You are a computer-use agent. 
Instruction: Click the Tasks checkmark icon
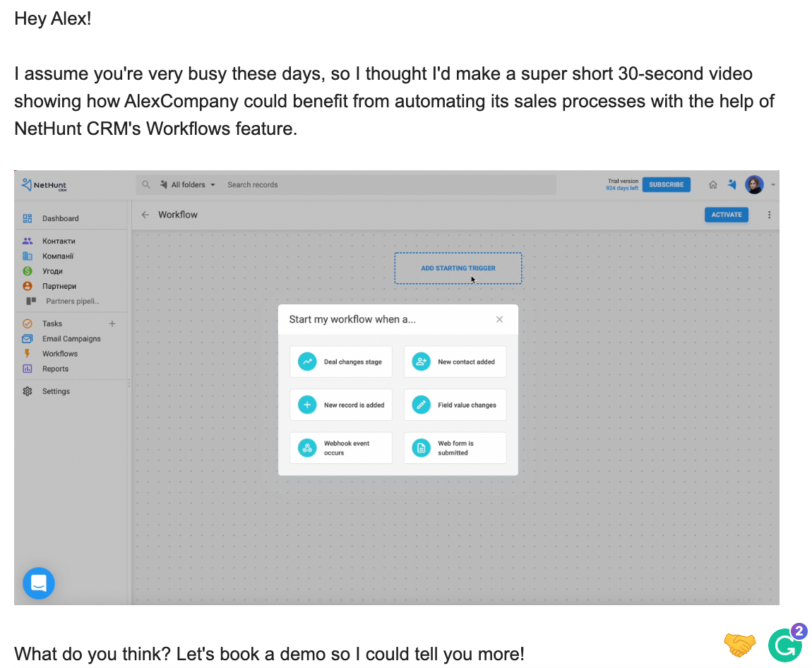[x=28, y=323]
